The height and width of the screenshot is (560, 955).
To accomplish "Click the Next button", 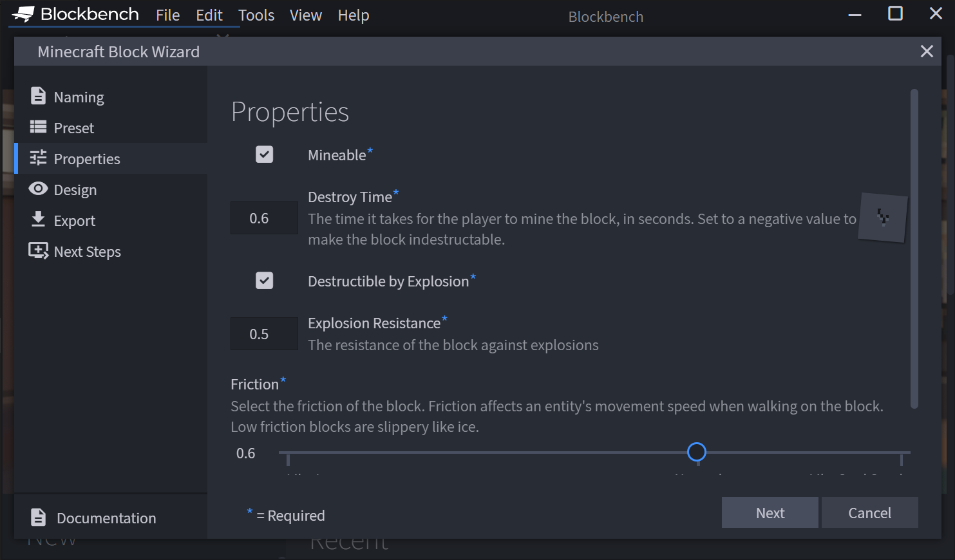I will tap(770, 512).
